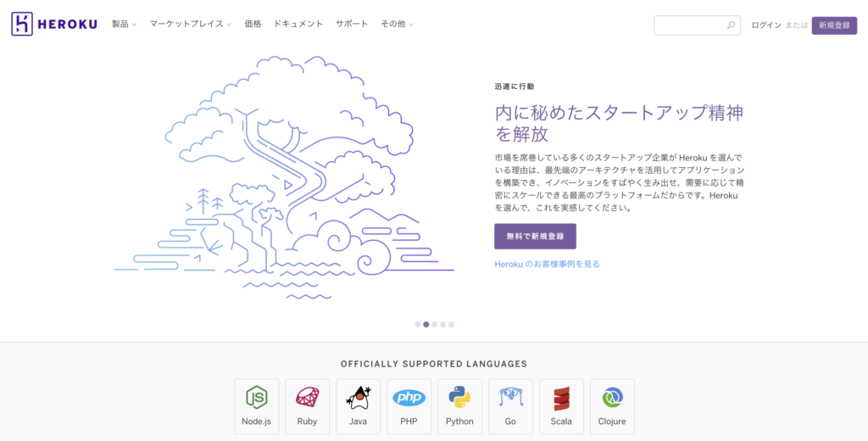
Task: Focus the search input field
Action: (697, 25)
